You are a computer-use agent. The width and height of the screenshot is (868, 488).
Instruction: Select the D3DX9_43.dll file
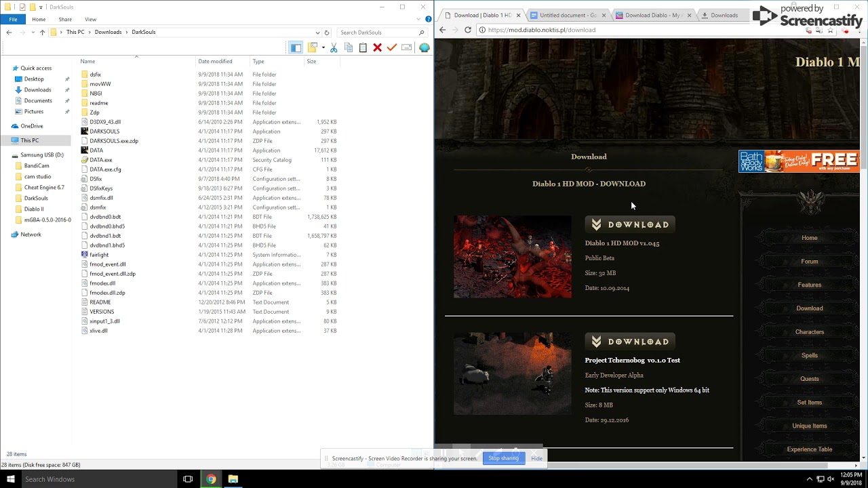105,122
